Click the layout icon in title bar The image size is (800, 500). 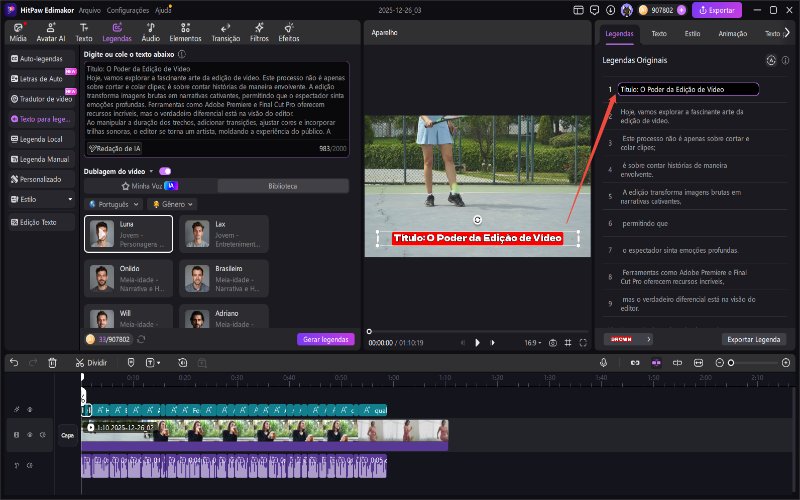(x=578, y=10)
